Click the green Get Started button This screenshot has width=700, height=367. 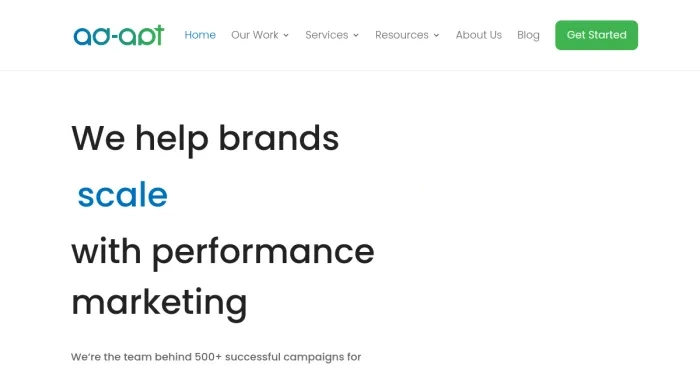(596, 35)
